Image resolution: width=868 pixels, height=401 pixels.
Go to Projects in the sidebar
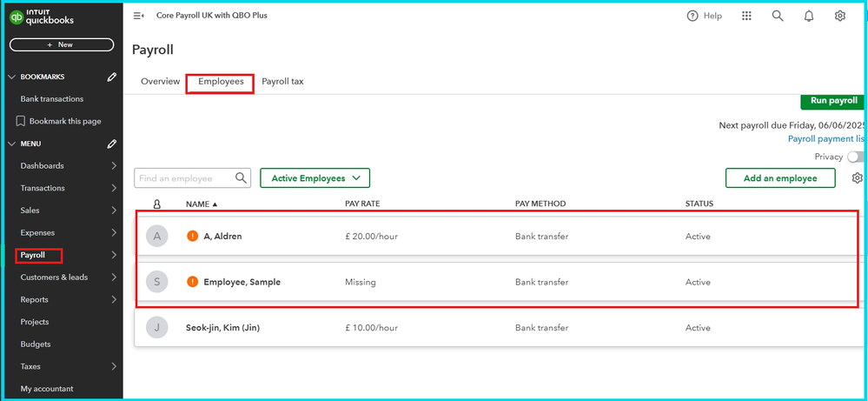[35, 322]
